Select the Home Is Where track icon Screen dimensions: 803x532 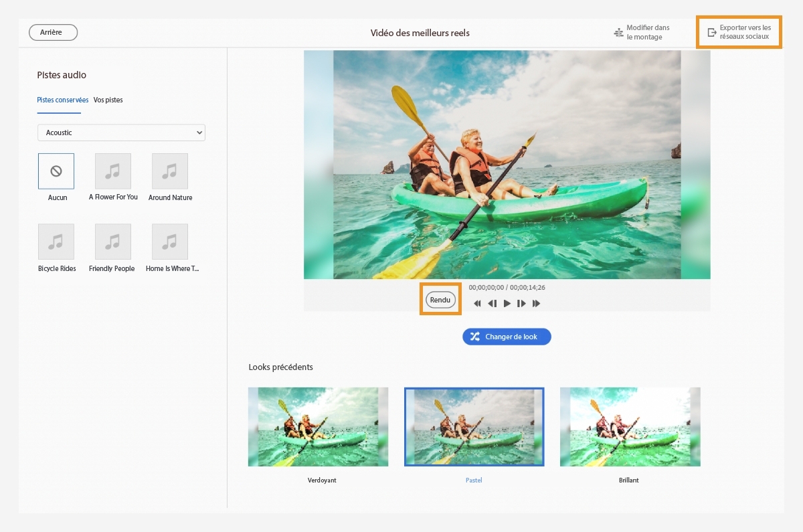(x=170, y=242)
